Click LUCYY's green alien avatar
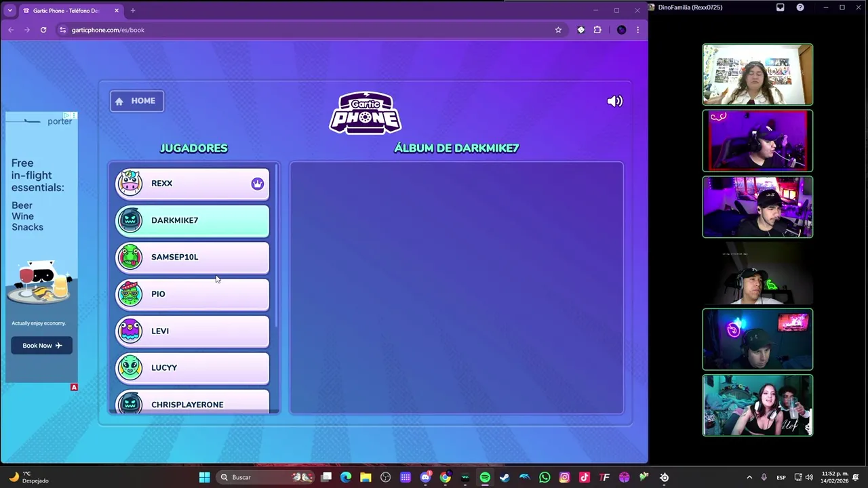The image size is (868, 488). pos(130,367)
